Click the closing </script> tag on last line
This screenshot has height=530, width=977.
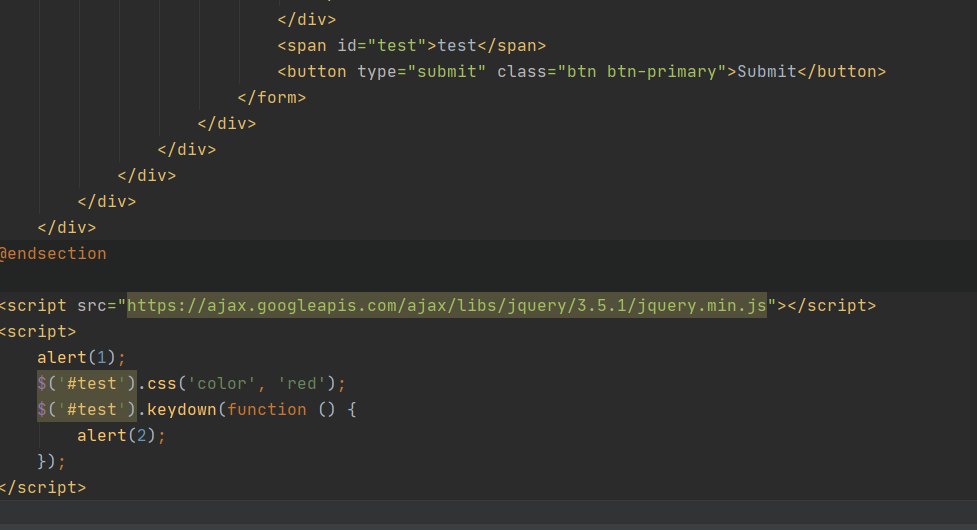[43, 488]
